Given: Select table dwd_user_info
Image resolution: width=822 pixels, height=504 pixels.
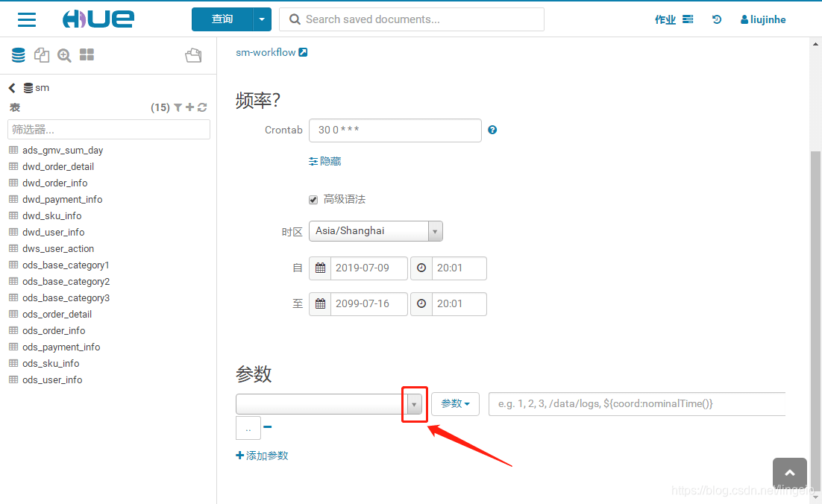Looking at the screenshot, I should pos(53,232).
